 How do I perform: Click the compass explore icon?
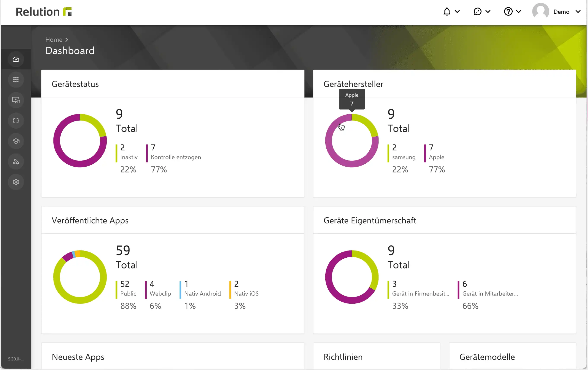477,11
